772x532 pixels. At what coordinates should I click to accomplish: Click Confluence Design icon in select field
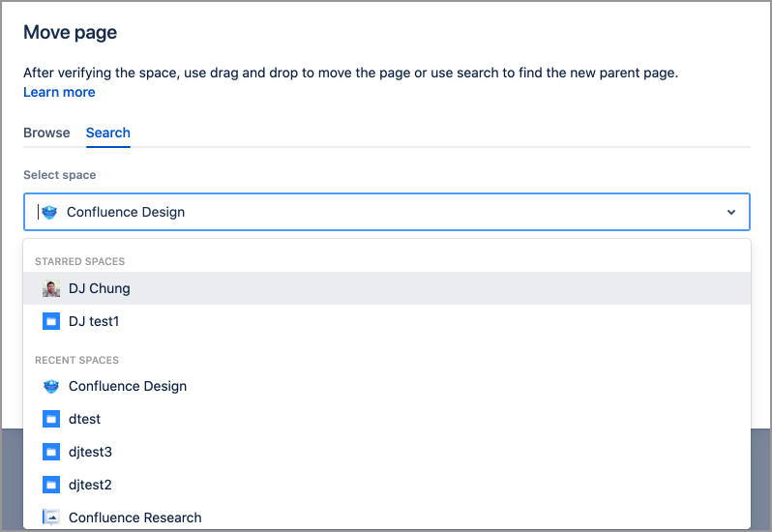coord(49,212)
